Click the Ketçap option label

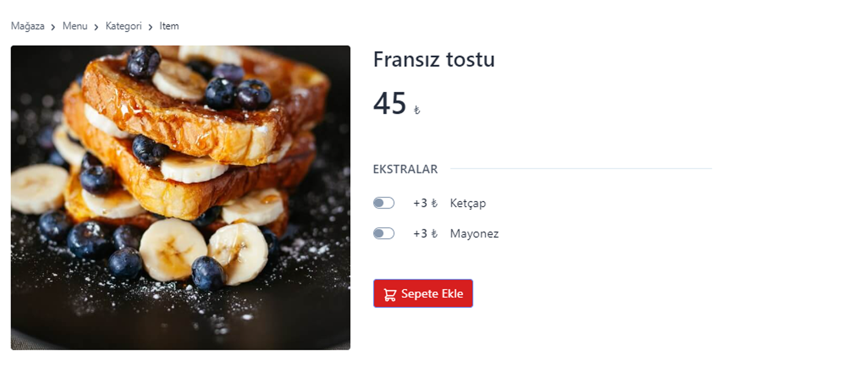tap(468, 203)
